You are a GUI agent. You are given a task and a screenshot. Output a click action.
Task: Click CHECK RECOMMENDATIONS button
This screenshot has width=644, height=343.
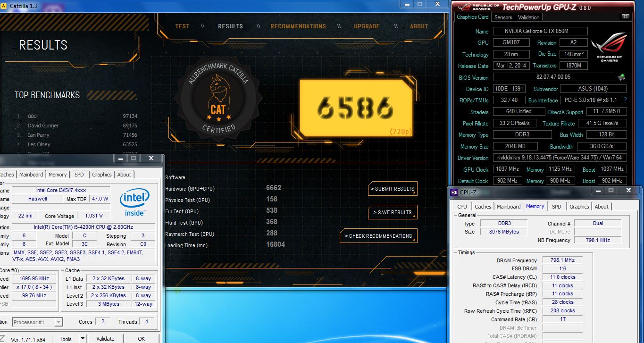point(378,236)
